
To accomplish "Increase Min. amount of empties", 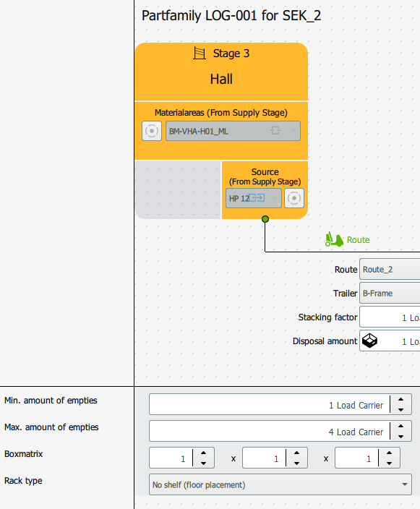I will pos(401,400).
